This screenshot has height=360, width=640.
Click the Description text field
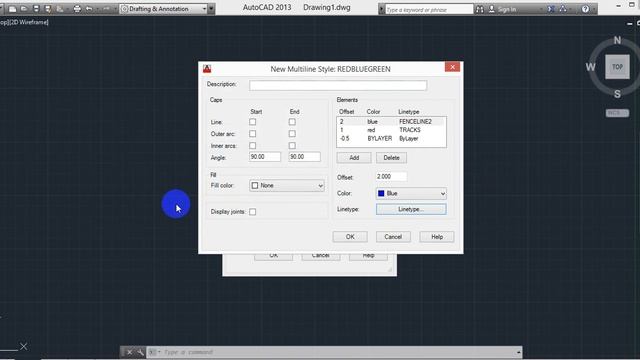pyautogui.click(x=338, y=85)
